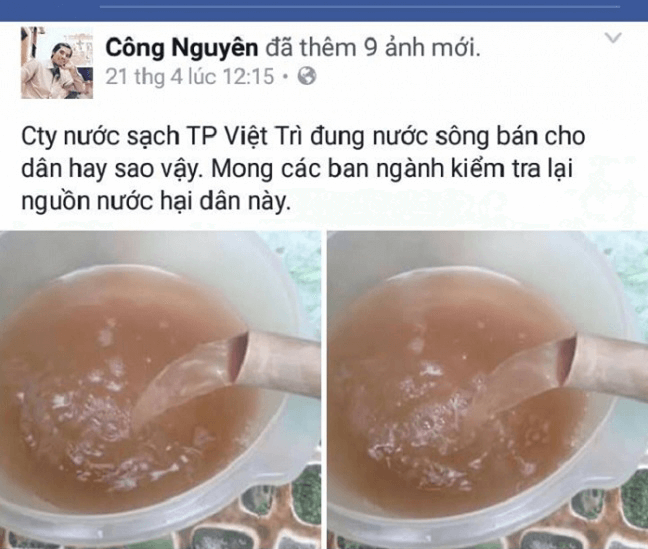Click the search line in the blue header
Viewport: 648px width, 549px height.
click(360, 7)
